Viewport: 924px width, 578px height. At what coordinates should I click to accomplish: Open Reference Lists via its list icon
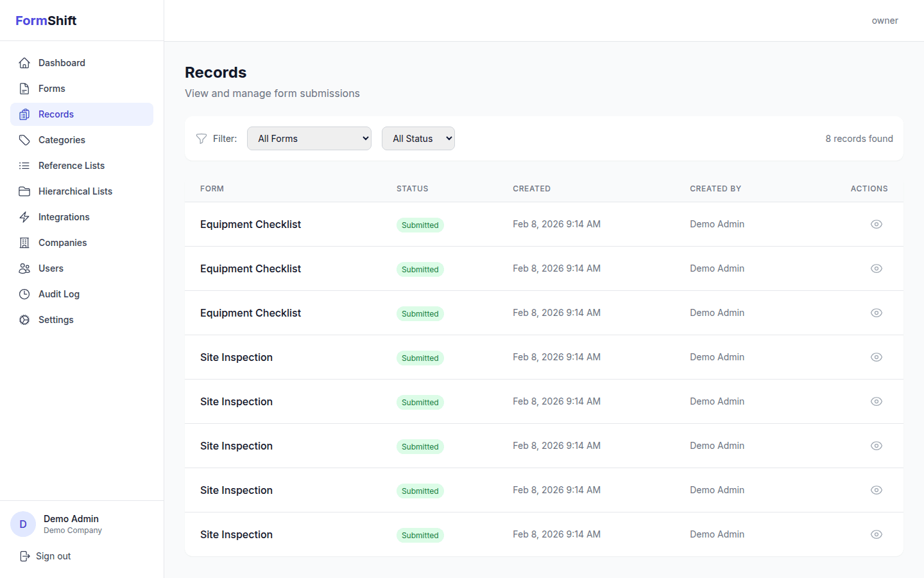pos(24,165)
